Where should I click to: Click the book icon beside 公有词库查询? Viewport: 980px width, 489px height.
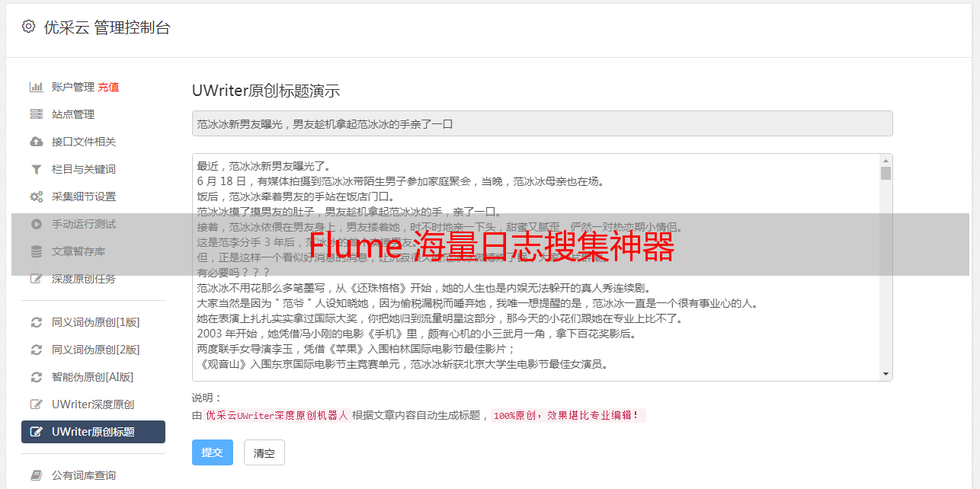pos(36,475)
